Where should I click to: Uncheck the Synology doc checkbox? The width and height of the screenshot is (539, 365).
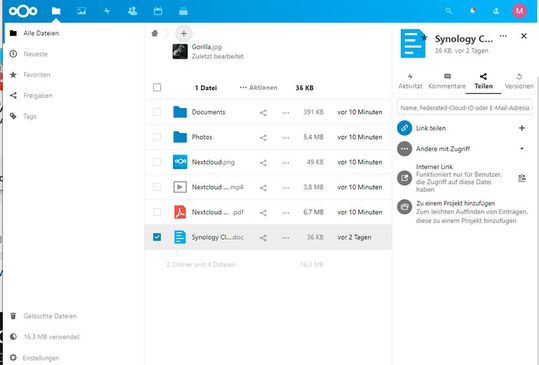pyautogui.click(x=157, y=237)
